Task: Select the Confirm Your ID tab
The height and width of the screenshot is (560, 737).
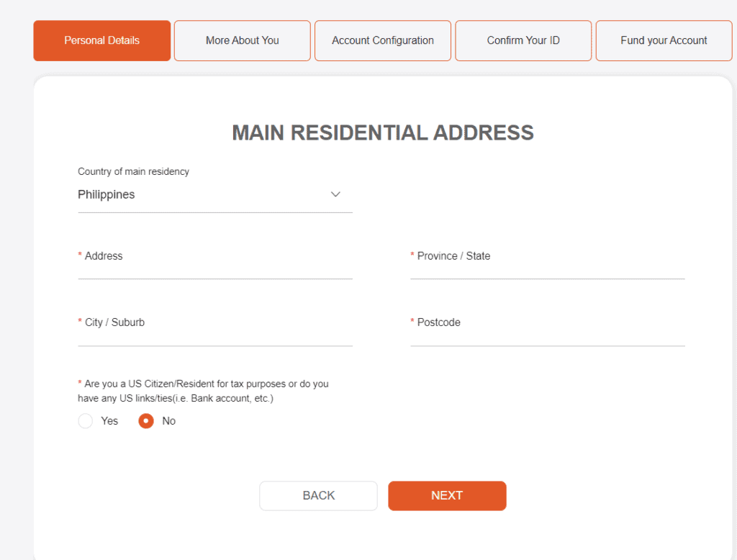Action: click(x=523, y=40)
